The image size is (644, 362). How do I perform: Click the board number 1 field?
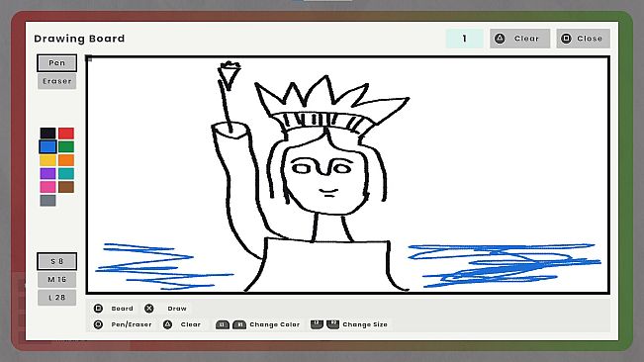tap(465, 39)
